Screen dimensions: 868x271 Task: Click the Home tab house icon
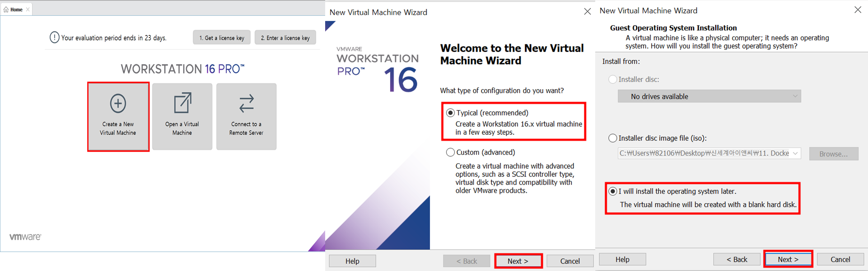click(6, 10)
